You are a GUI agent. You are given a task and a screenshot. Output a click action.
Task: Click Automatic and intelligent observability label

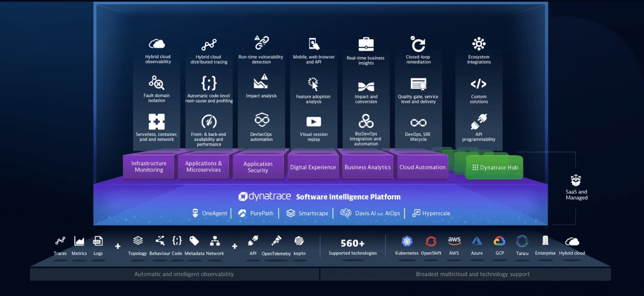pyautogui.click(x=184, y=274)
